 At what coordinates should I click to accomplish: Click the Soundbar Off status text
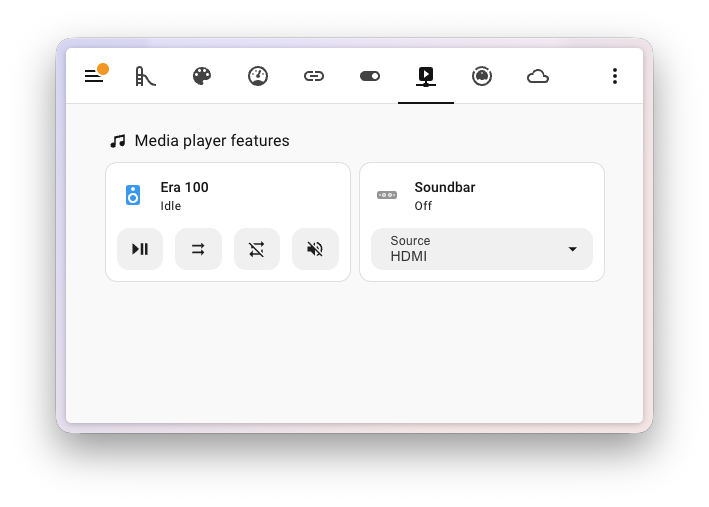pyautogui.click(x=423, y=206)
